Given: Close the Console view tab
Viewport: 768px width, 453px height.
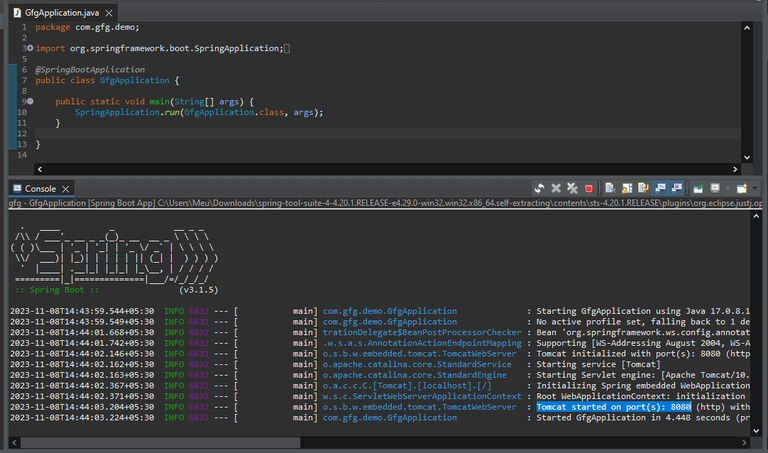Looking at the screenshot, I should pyautogui.click(x=66, y=188).
